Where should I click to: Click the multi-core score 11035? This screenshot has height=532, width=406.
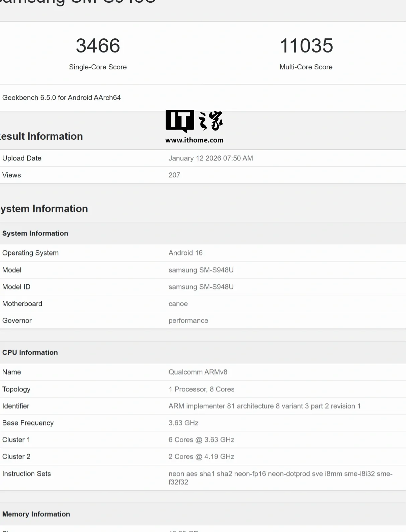pyautogui.click(x=306, y=46)
